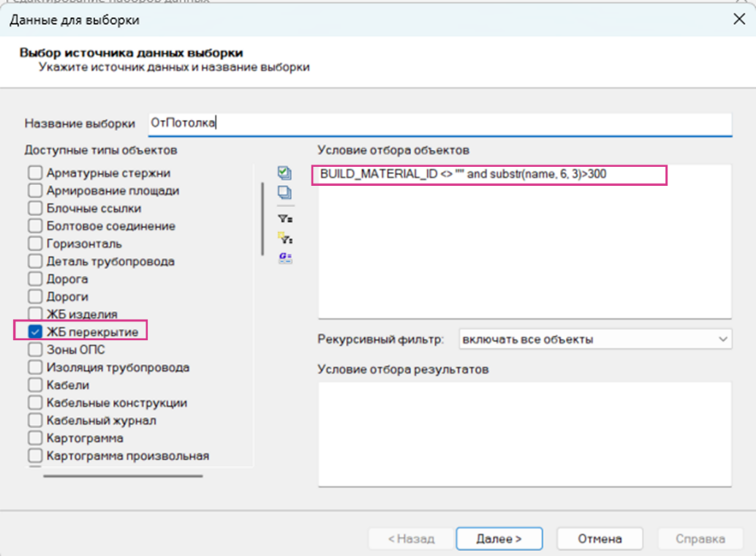Select the Картограмма произвольная list item
Screen dimensions: 756x556
tap(127, 456)
